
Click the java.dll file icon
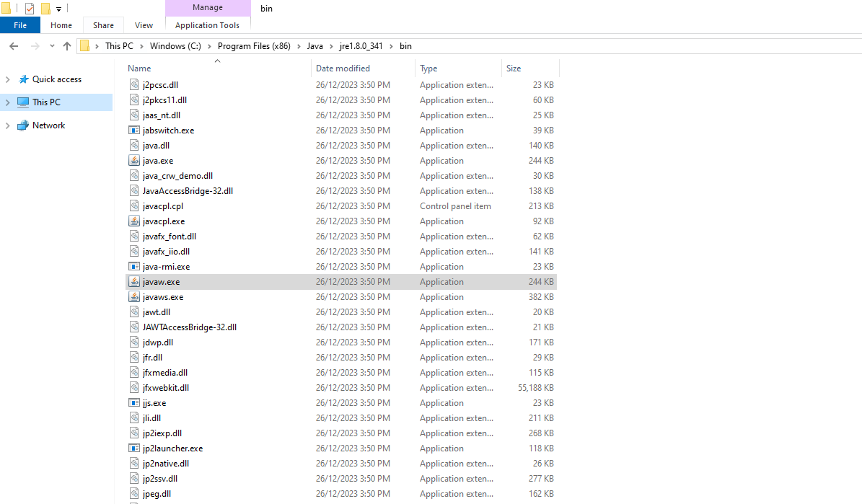pos(133,145)
